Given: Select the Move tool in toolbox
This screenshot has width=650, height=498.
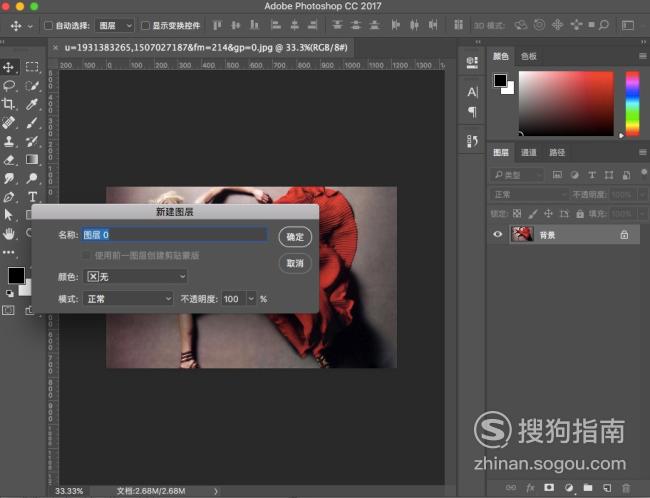Looking at the screenshot, I should pos(8,67).
